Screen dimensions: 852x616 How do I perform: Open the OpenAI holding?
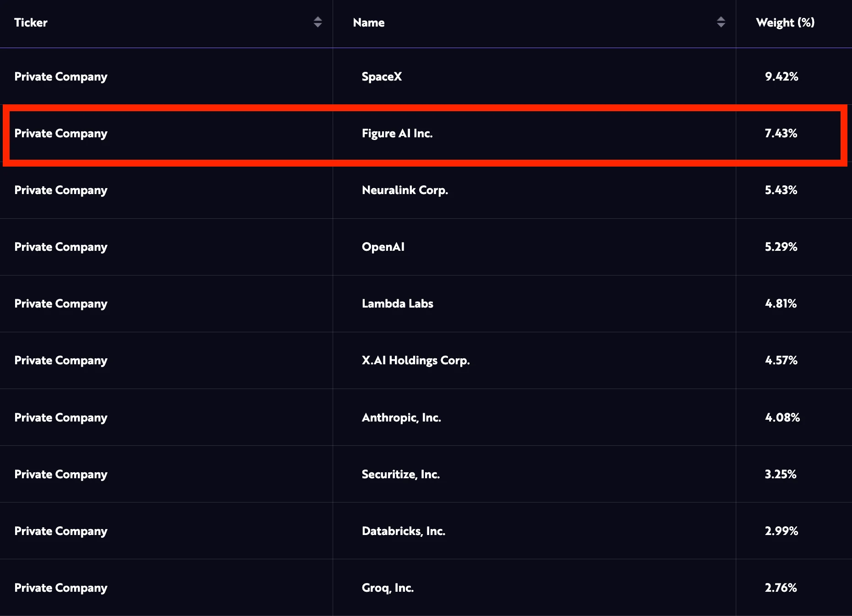point(383,247)
